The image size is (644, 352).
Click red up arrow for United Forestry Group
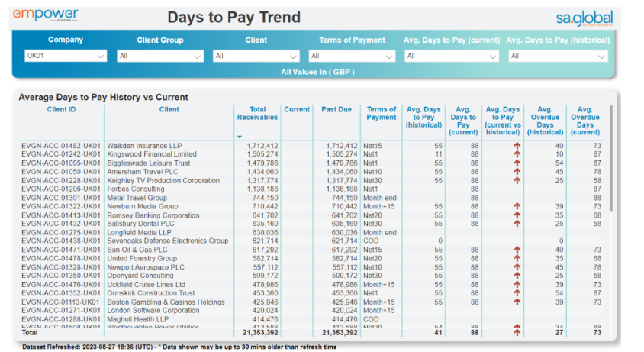tap(517, 258)
